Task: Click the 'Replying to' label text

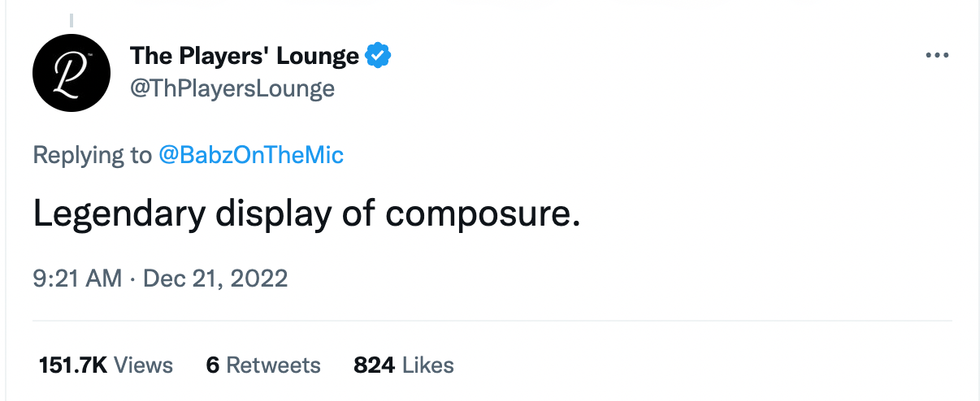Action: coord(92,154)
